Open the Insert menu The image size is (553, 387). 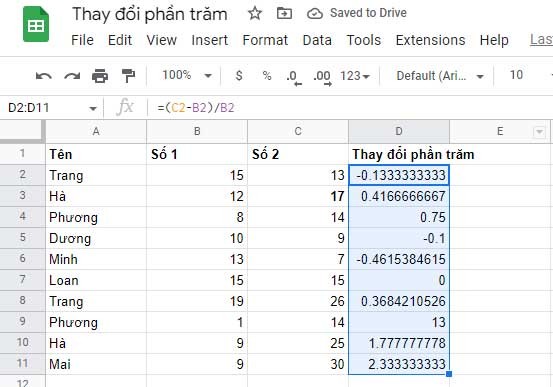pos(209,40)
